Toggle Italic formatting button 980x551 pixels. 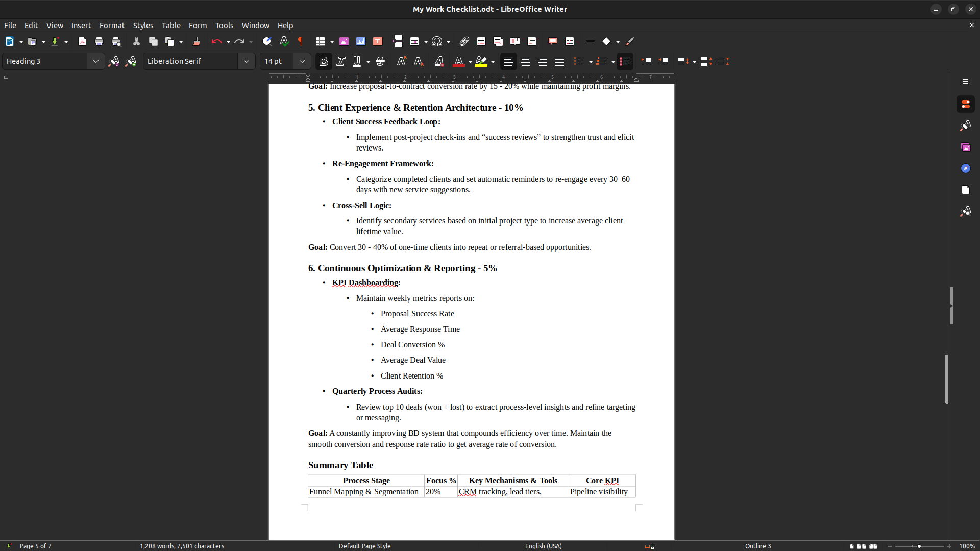[x=341, y=62]
